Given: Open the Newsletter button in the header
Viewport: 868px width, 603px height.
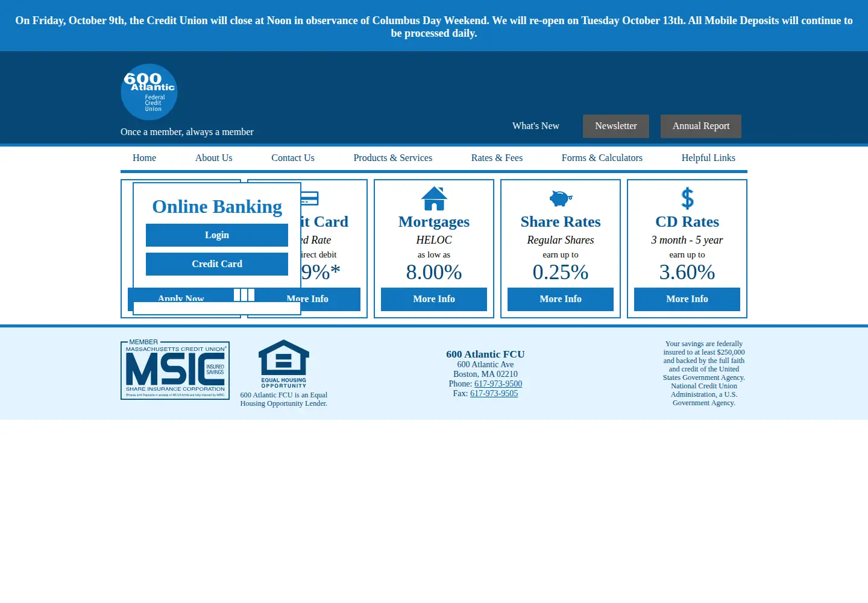Looking at the screenshot, I should click(616, 126).
